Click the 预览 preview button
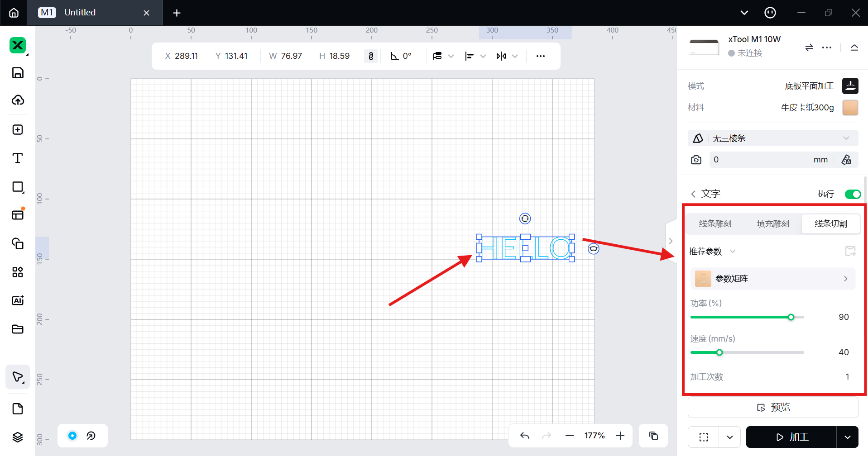 pyautogui.click(x=772, y=408)
